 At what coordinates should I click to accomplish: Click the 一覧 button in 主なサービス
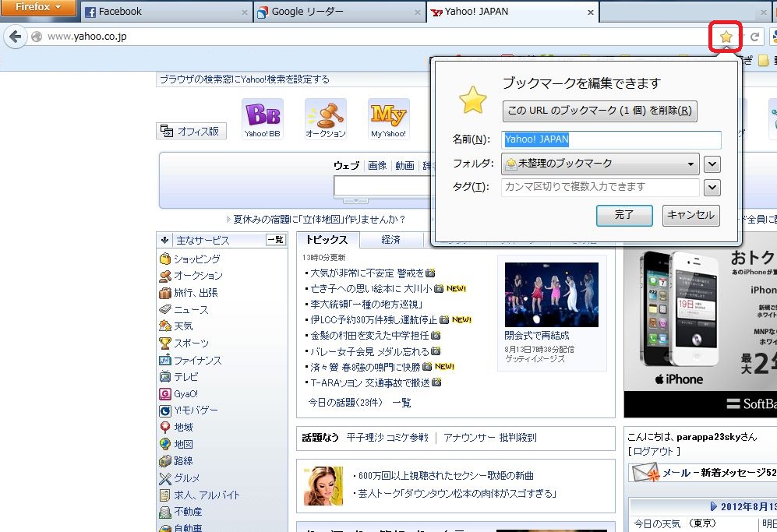tap(276, 240)
